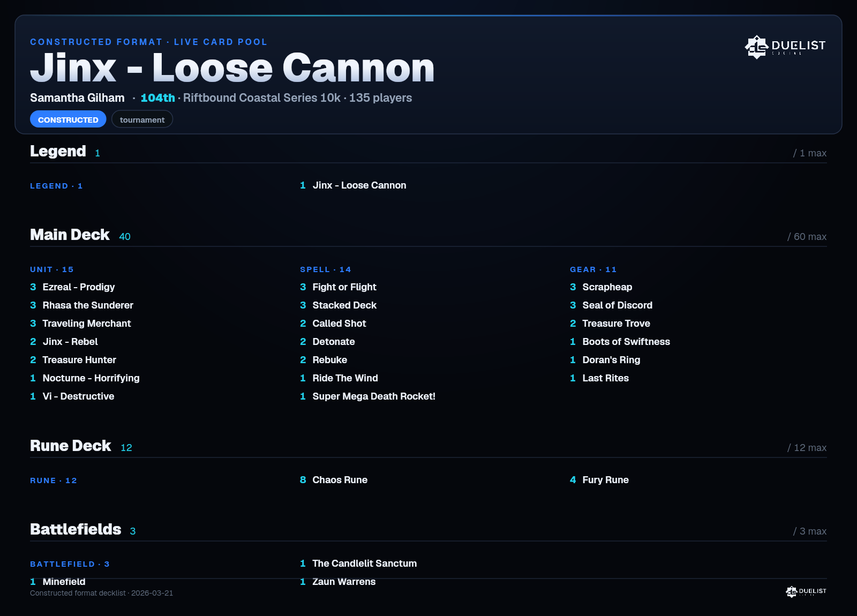The width and height of the screenshot is (857, 616).
Task: Click the Duelist logo in header
Action: click(x=785, y=47)
